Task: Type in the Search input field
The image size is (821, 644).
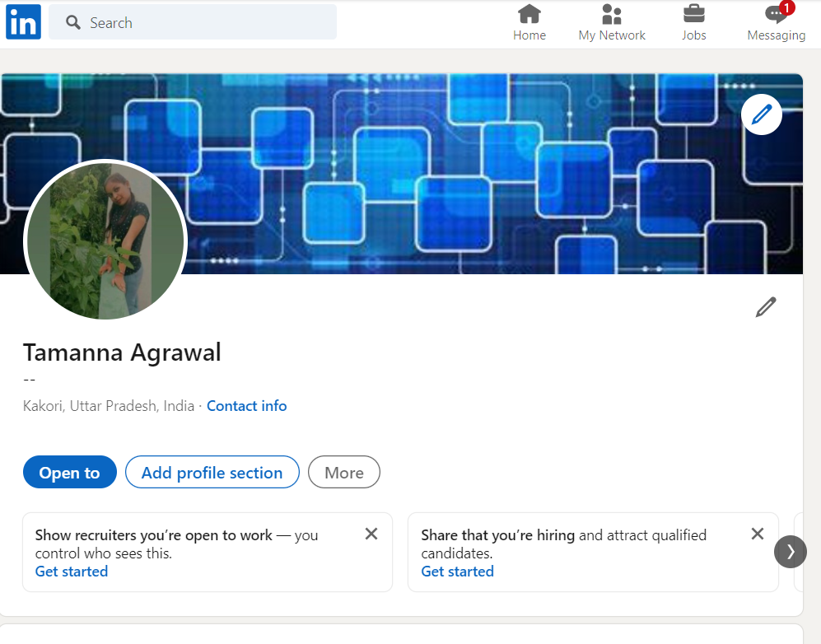Action: coord(206,23)
